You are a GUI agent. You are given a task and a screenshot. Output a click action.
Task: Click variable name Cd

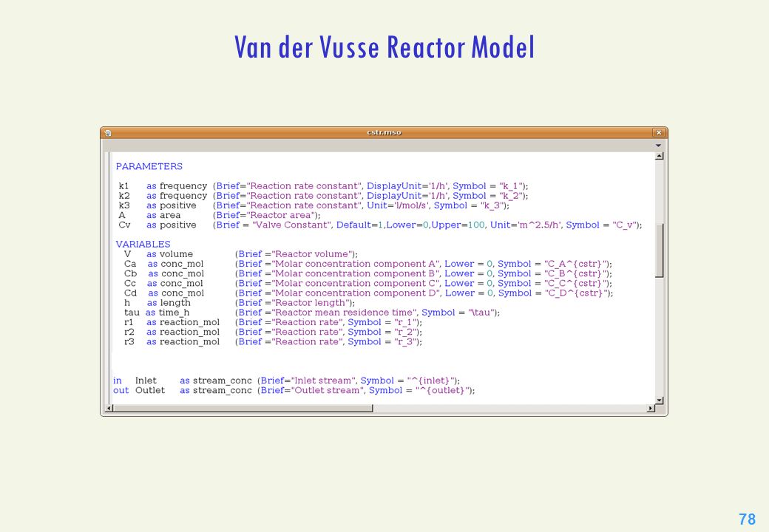tap(130, 293)
